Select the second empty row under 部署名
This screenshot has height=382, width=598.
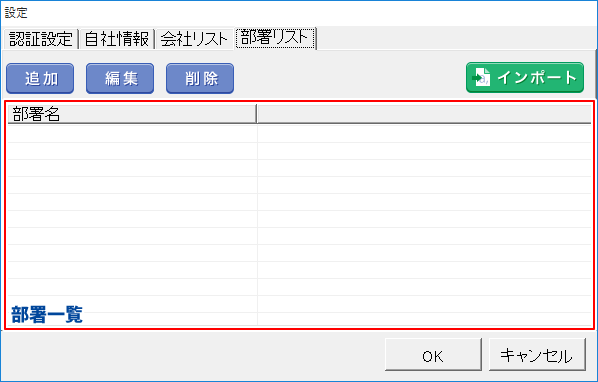pos(132,151)
